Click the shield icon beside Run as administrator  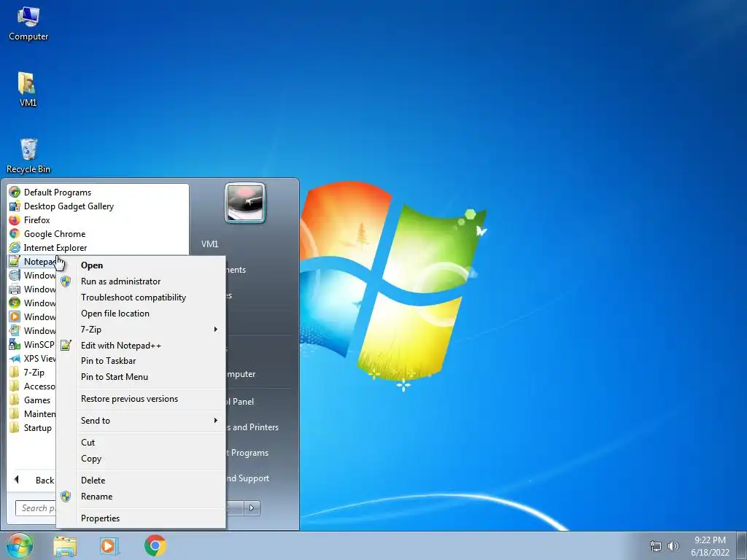coord(66,281)
